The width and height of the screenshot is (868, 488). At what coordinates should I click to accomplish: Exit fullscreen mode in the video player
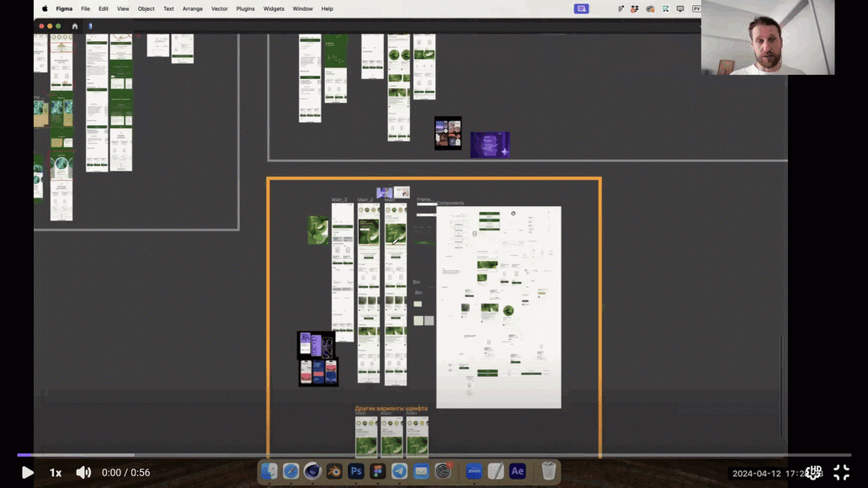(841, 473)
